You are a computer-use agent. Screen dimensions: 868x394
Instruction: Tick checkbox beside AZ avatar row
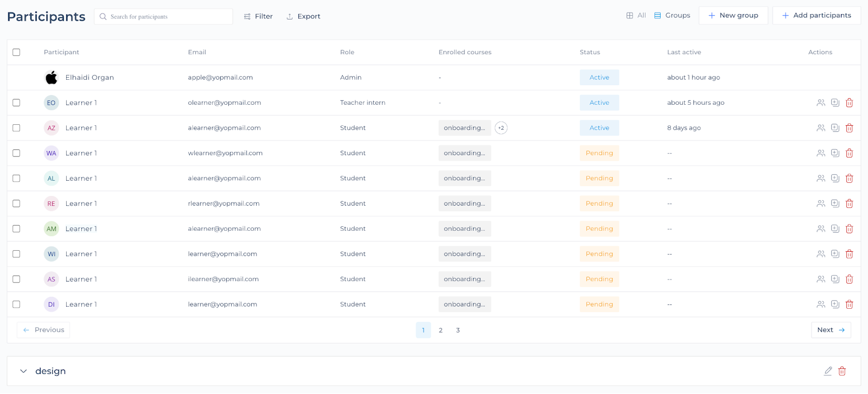(x=16, y=128)
